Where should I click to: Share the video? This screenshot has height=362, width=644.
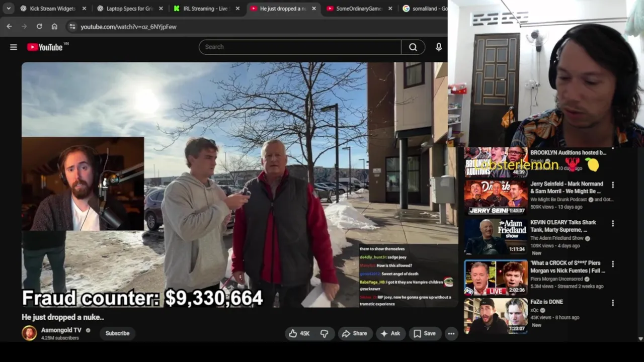tap(355, 333)
